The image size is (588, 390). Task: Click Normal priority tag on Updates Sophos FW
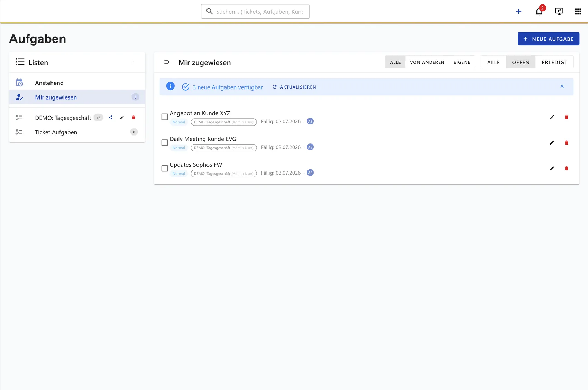[179, 174]
